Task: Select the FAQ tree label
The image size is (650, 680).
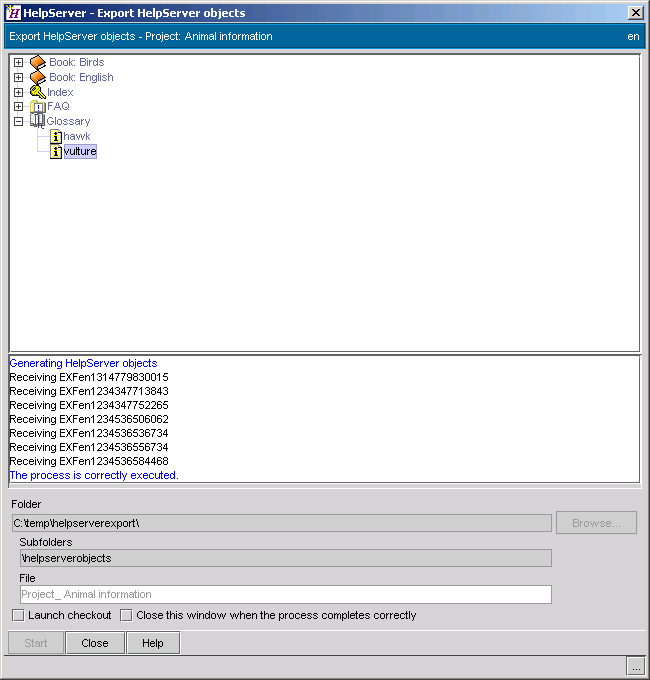Action: tap(58, 106)
